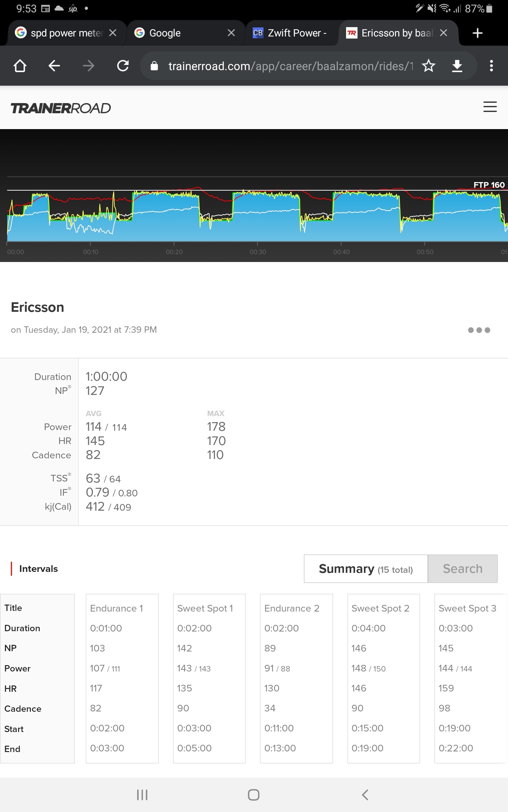Tap the 00:50 marker on the ride chart
Image resolution: width=508 pixels, height=812 pixels.
[425, 252]
